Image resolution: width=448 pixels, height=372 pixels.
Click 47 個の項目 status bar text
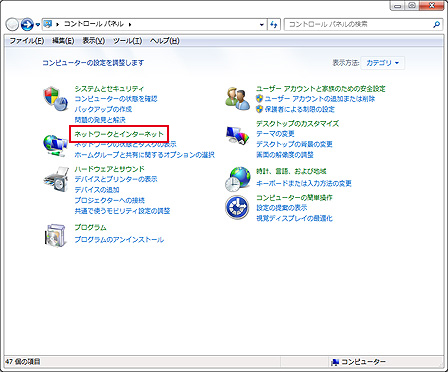pos(23,361)
